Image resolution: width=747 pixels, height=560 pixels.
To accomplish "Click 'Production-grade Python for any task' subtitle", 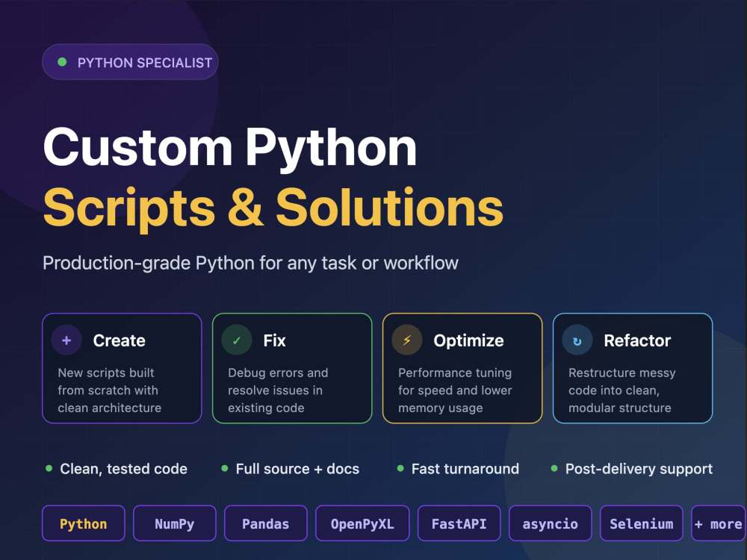I will (x=250, y=264).
